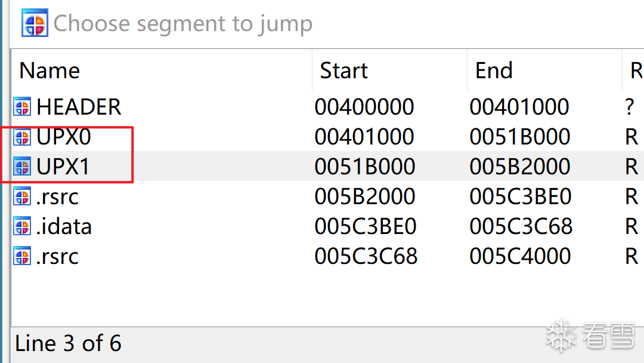Select the UPX0 segment name
Viewport: 644px width, 363px height.
click(64, 137)
